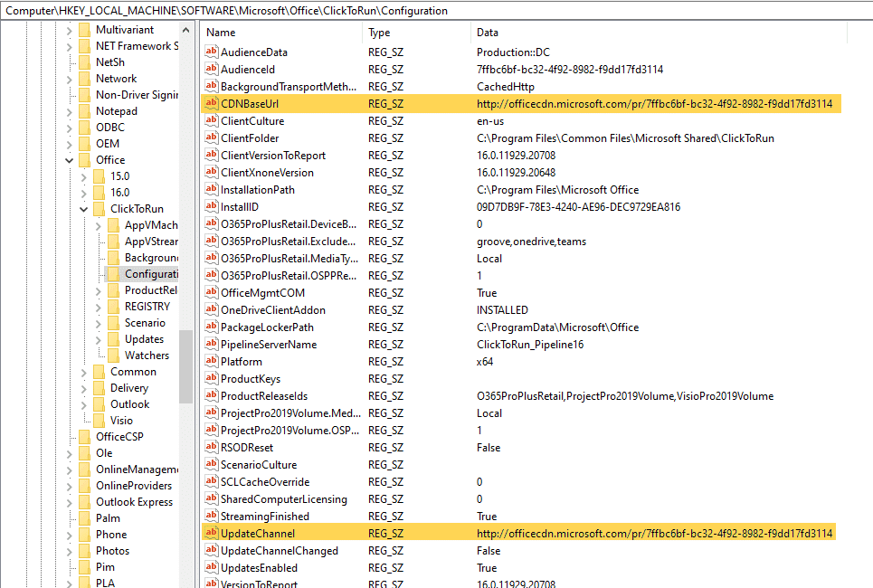873x588 pixels.
Task: Select the Platform registry value icon
Action: tap(212, 362)
